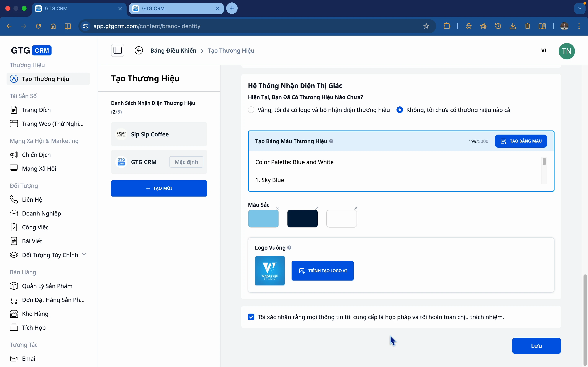Click the Lưu save button
The image size is (588, 367).
[x=536, y=346]
